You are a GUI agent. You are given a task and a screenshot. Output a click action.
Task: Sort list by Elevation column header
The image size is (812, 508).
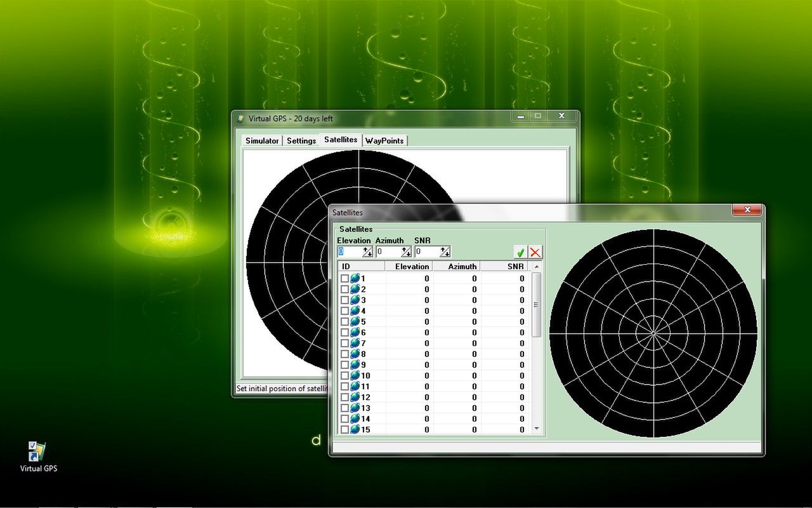coord(409,266)
